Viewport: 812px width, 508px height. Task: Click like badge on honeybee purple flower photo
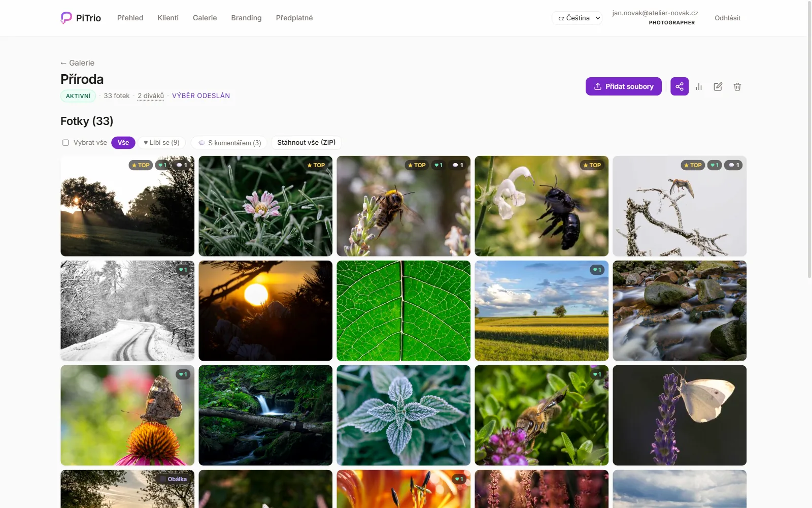[x=597, y=374]
